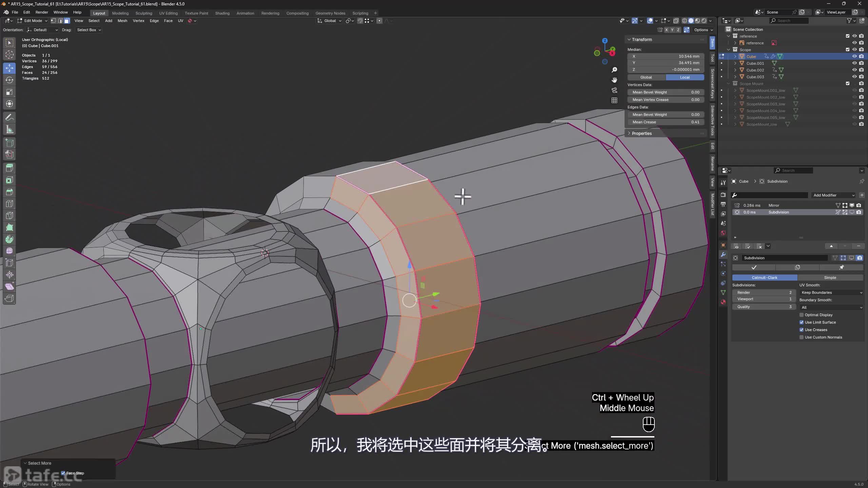Open the Edit Mode dropdown
868x488 pixels.
(33, 21)
